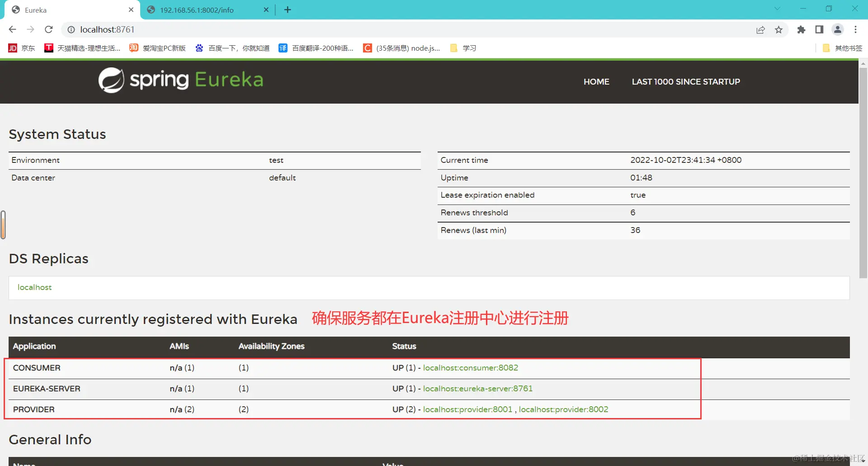Click the Availability Zones column header
This screenshot has width=868, height=466.
tap(271, 346)
